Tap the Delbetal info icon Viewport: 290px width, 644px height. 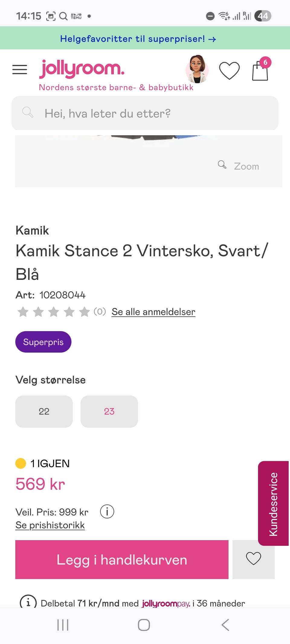pyautogui.click(x=28, y=603)
